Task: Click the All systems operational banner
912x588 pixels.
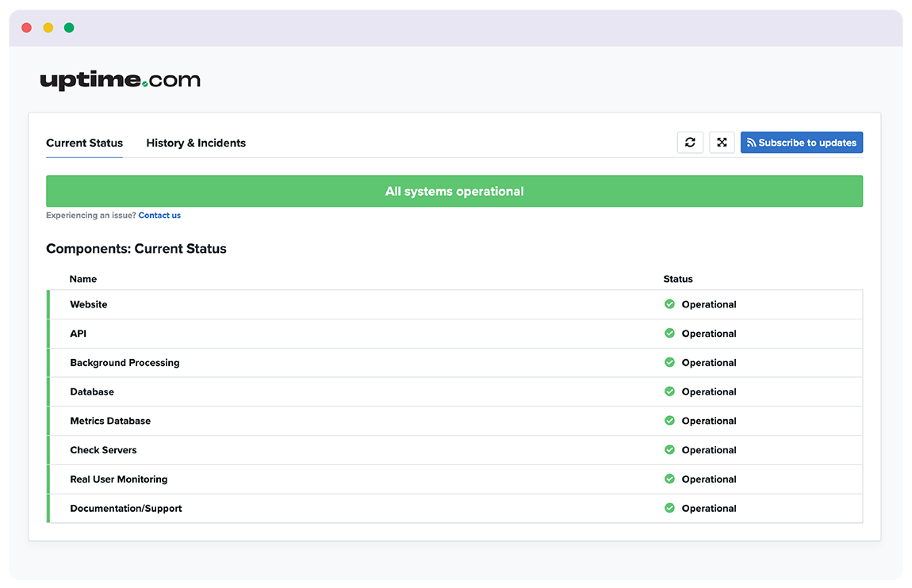Action: pos(454,191)
